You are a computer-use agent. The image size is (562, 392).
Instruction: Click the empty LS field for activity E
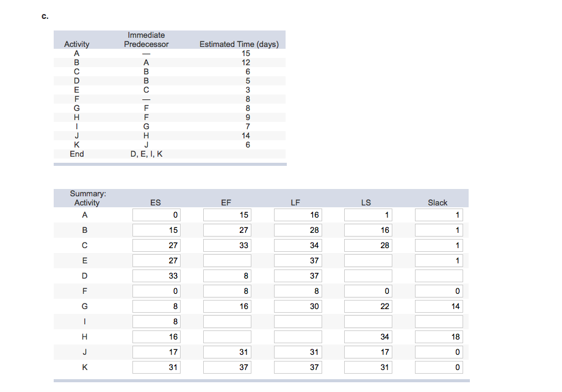(368, 260)
